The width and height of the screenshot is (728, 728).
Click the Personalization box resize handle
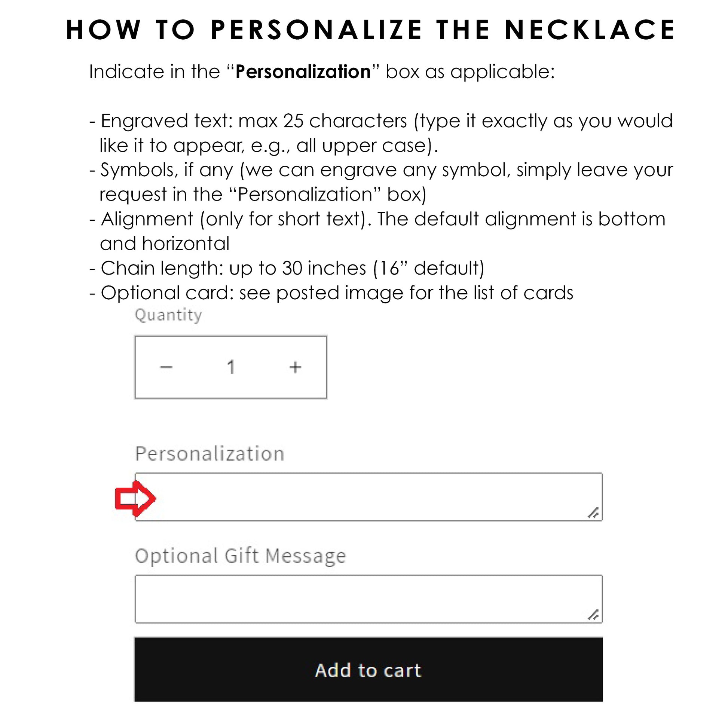tap(593, 513)
